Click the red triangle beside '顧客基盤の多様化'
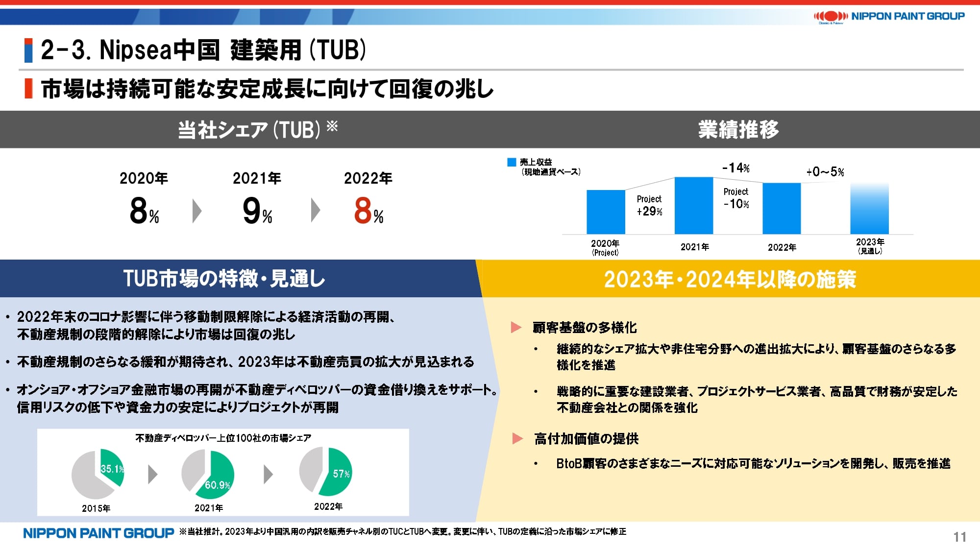Viewport: 980px width, 551px height. tap(516, 327)
